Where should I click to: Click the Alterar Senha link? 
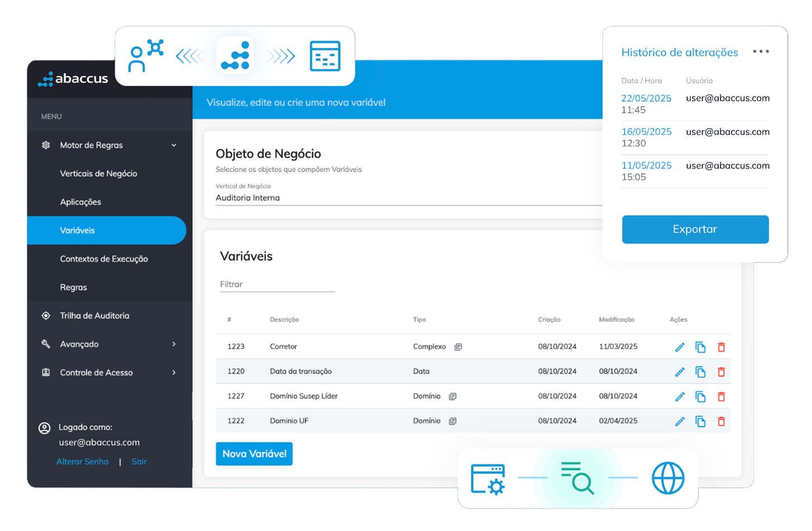coord(82,462)
